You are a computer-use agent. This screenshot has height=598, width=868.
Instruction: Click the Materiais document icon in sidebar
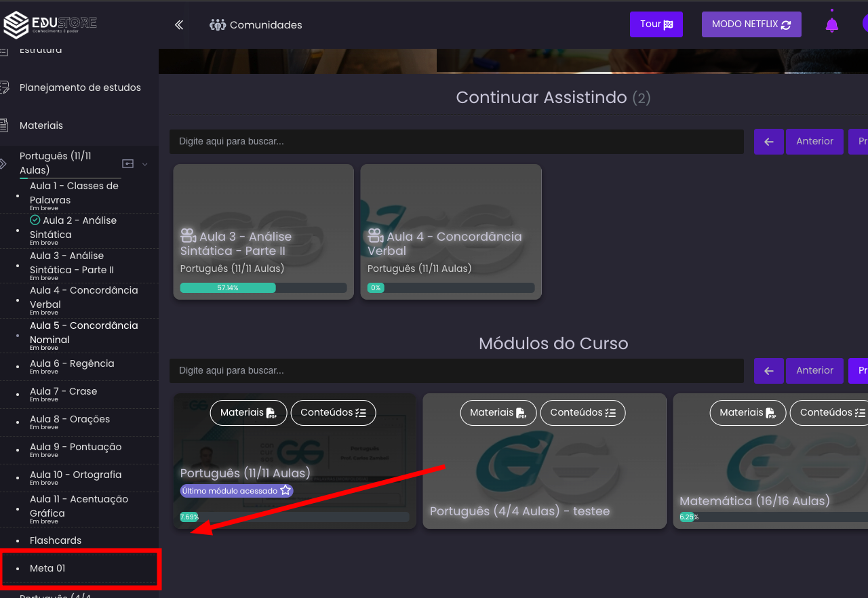(4, 125)
